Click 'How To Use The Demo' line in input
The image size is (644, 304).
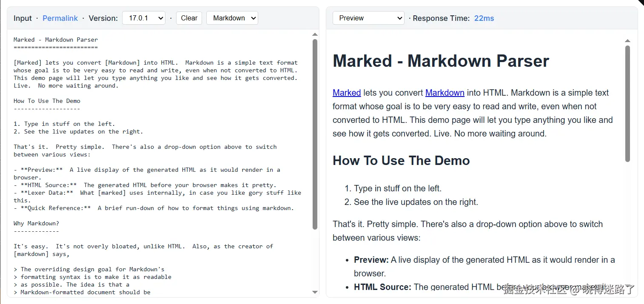pyautogui.click(x=47, y=101)
